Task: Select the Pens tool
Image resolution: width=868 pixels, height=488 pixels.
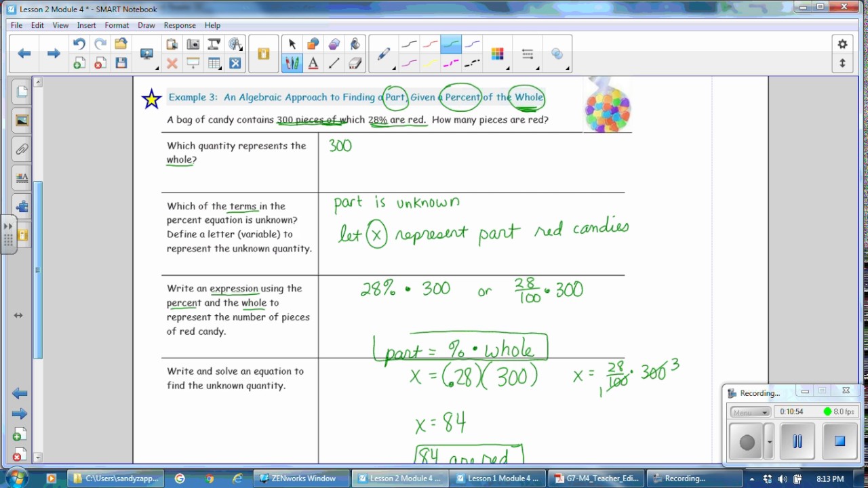Action: [292, 64]
